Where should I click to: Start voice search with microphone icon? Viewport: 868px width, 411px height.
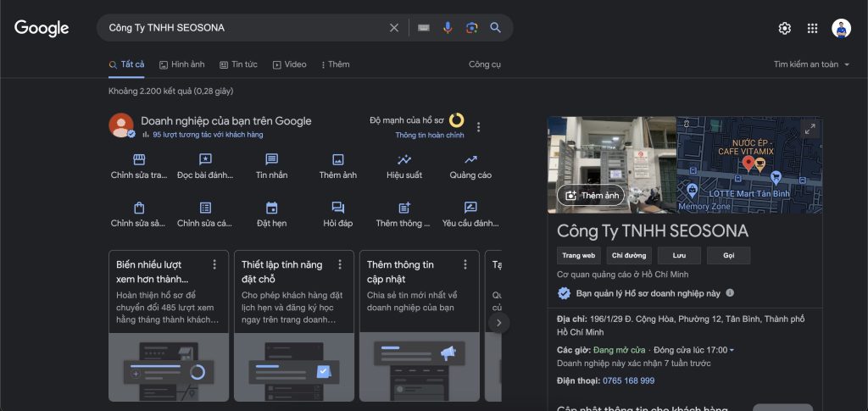click(x=448, y=28)
